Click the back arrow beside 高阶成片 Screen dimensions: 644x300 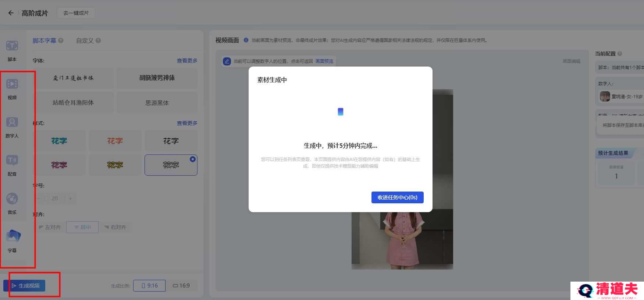tap(11, 13)
